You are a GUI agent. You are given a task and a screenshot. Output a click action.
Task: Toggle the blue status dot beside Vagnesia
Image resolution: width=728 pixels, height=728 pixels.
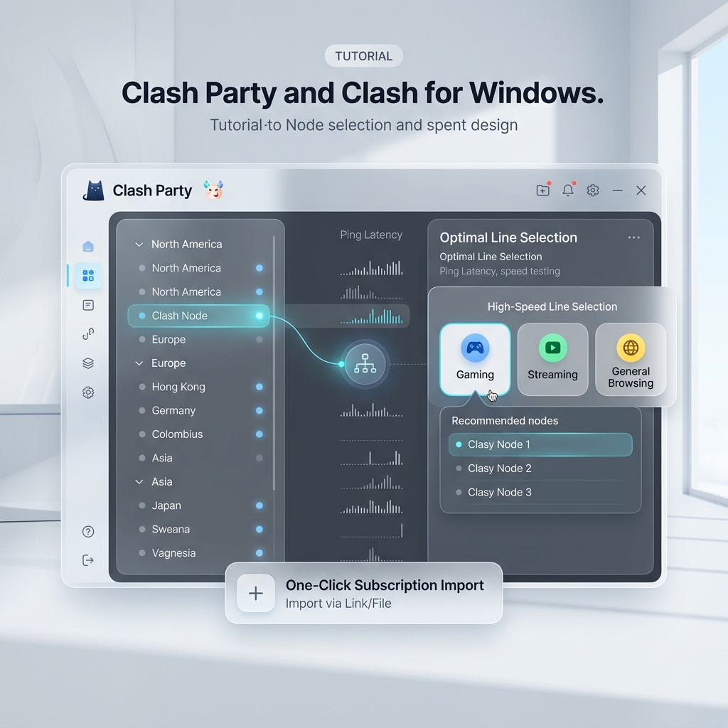point(259,553)
